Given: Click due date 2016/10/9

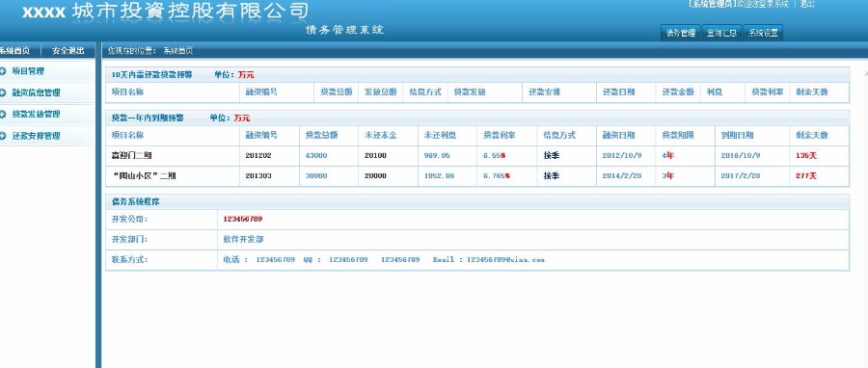Looking at the screenshot, I should (x=741, y=156).
